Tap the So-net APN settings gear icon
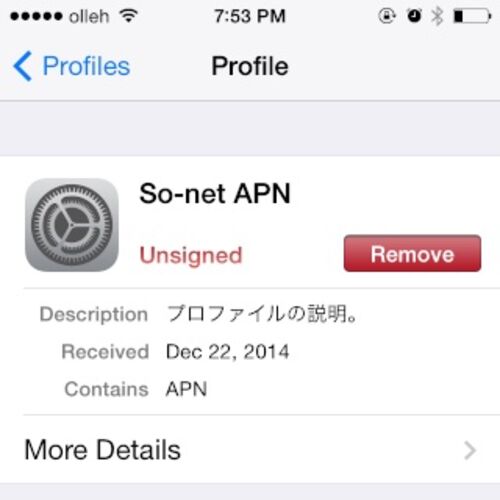The width and height of the screenshot is (500, 500). point(72,225)
